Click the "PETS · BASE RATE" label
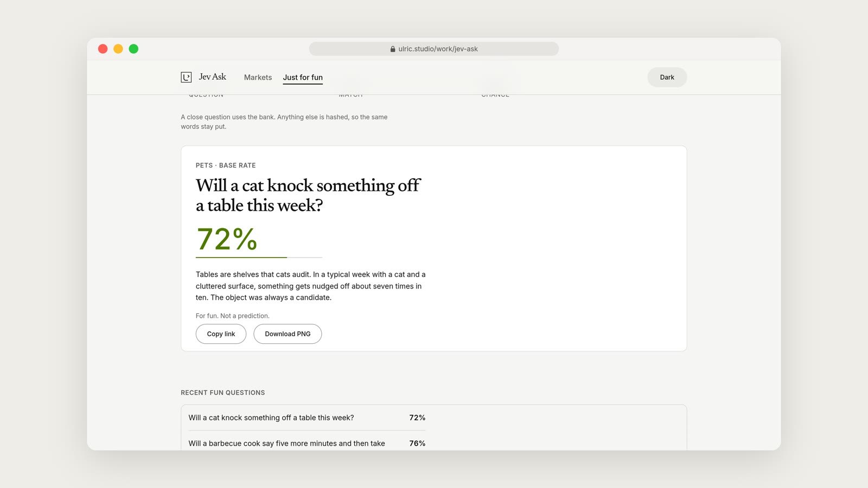The image size is (868, 488). point(226,165)
